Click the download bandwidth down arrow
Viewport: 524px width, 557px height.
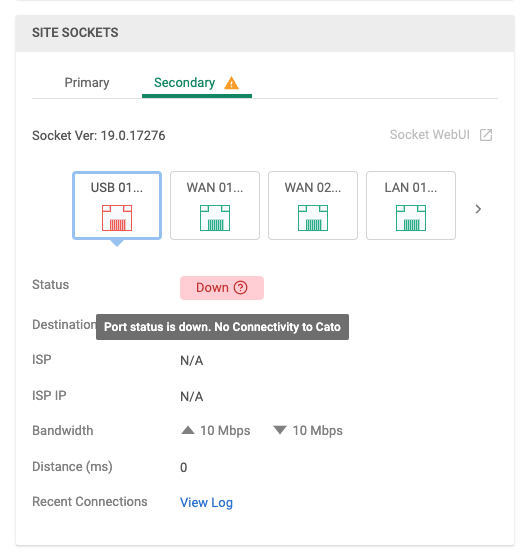click(x=280, y=430)
